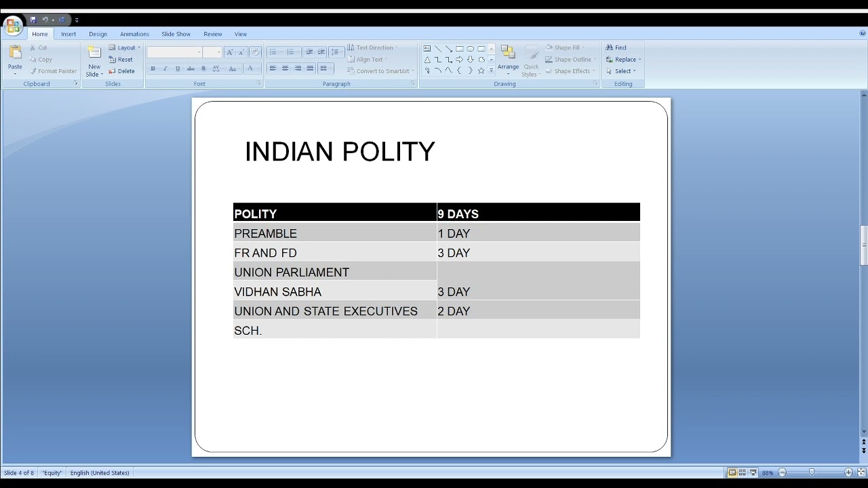Screen dimensions: 868x488
Task: Delete the current slide
Action: (x=122, y=71)
